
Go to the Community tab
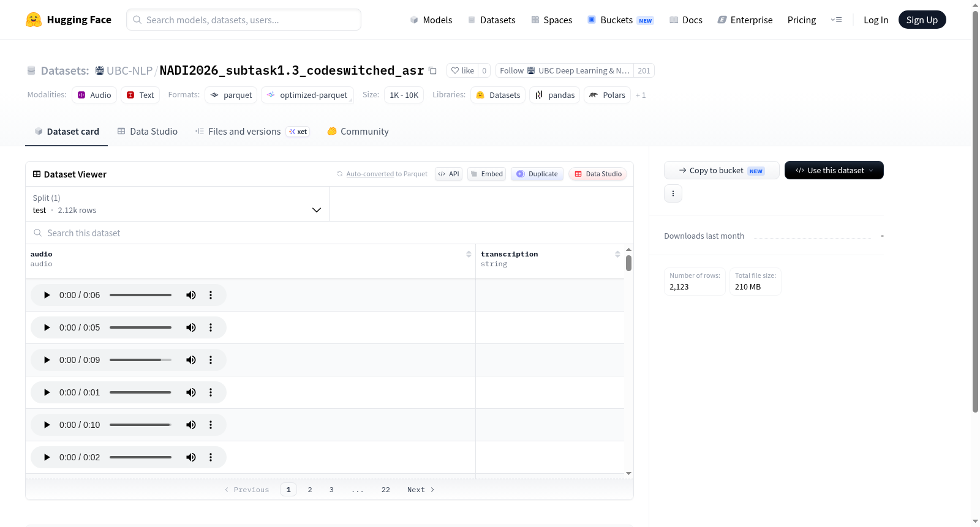(358, 132)
